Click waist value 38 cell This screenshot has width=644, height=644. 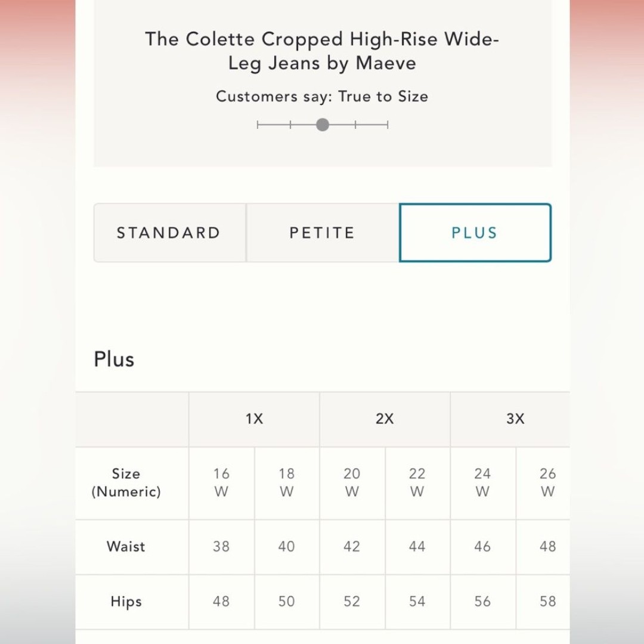pos(221,547)
